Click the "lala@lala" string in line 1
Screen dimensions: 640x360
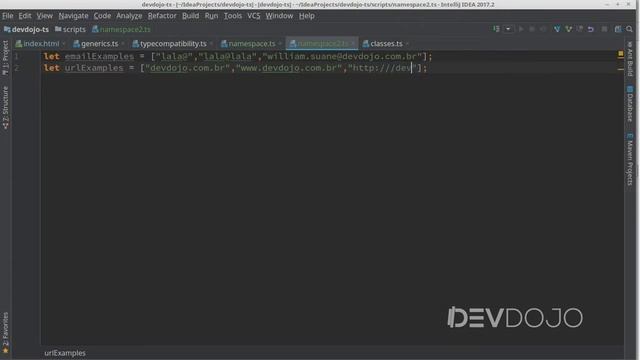(228, 56)
